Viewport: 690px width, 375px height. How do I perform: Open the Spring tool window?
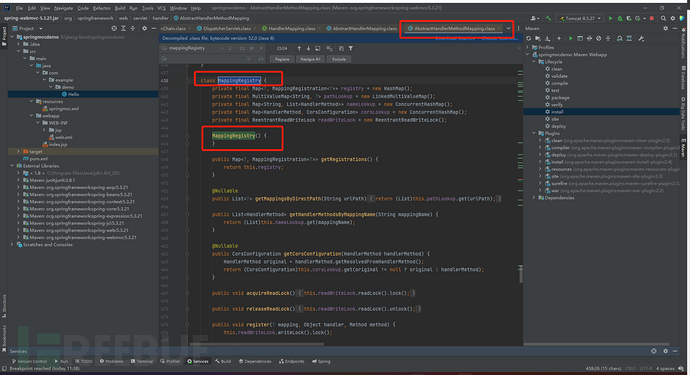(321, 361)
